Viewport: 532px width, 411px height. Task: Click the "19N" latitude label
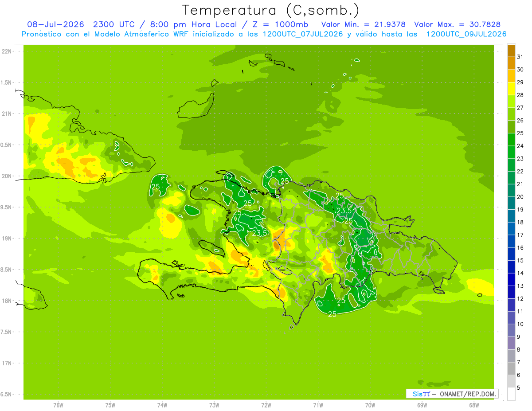click(7, 239)
